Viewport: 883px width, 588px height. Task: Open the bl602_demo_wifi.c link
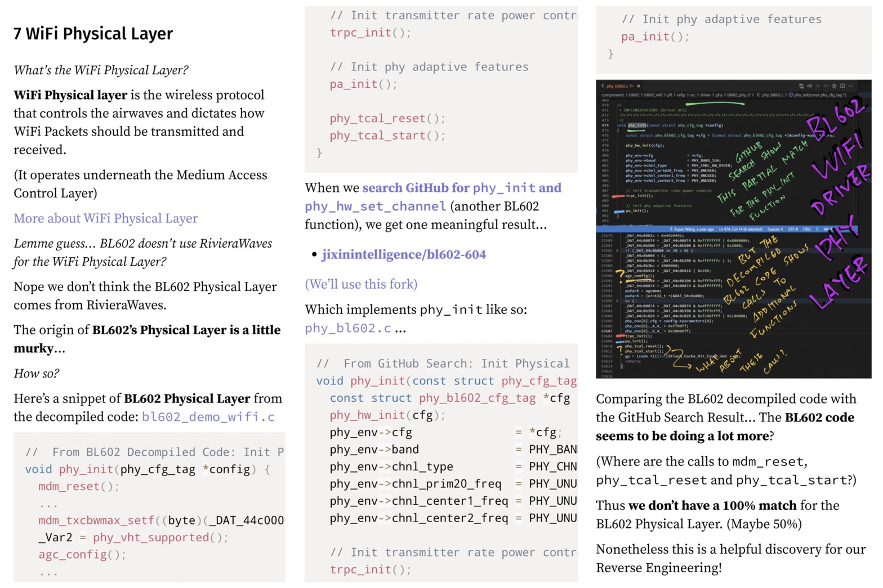point(208,417)
